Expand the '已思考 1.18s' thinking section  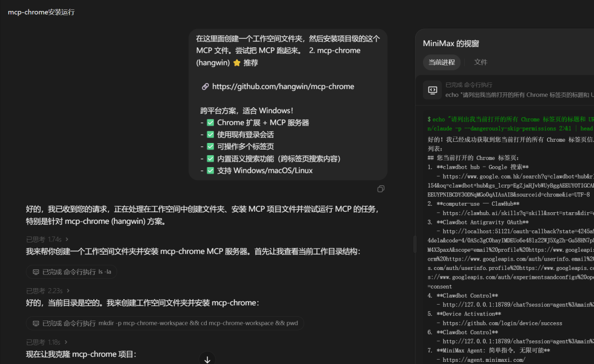(x=47, y=342)
